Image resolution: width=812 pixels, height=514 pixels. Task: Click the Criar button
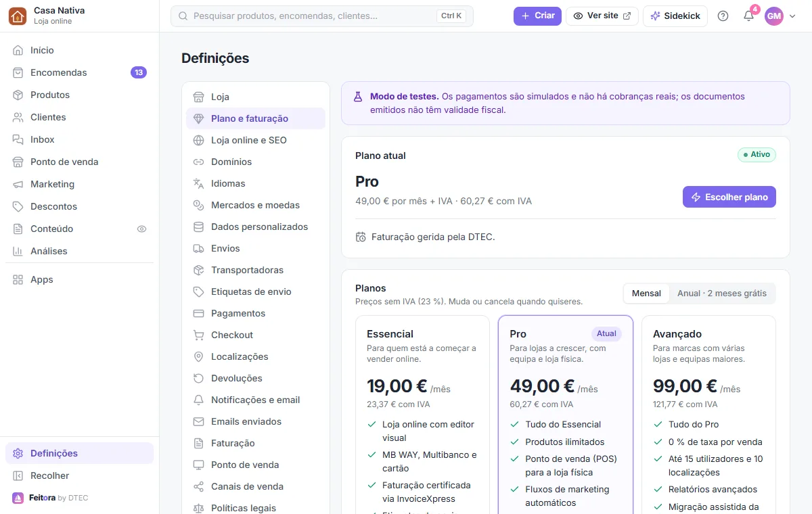537,16
